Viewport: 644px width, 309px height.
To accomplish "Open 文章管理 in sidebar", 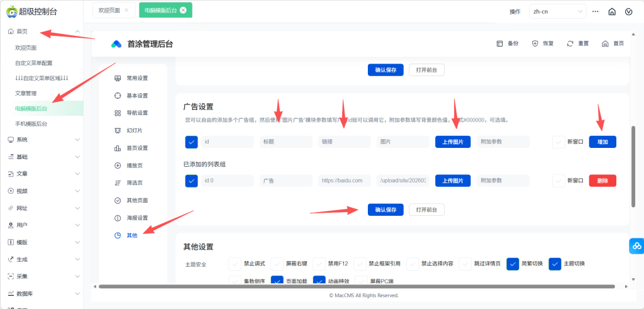I will [x=26, y=93].
